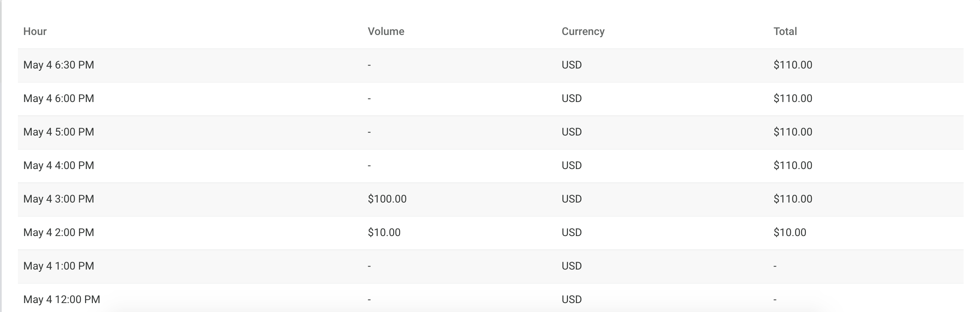Click the USD currency in 1:00 PM row
Screen dimensions: 980x312
pyautogui.click(x=571, y=265)
